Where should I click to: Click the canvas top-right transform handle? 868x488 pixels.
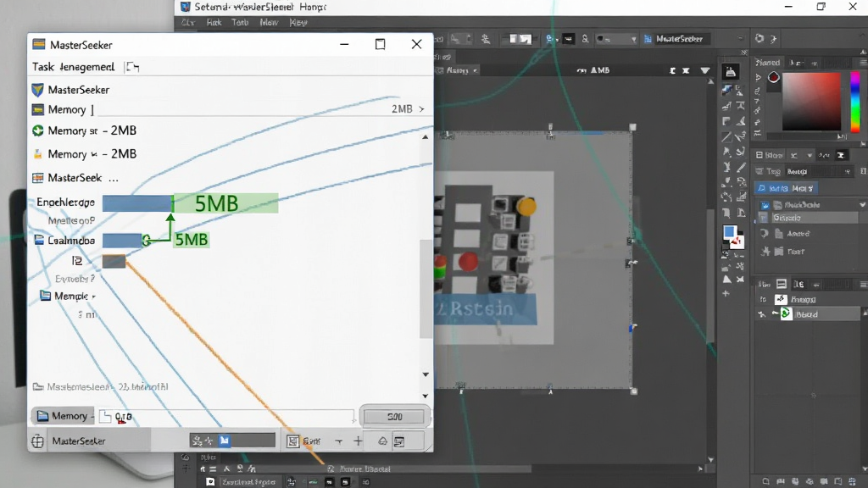(x=632, y=127)
